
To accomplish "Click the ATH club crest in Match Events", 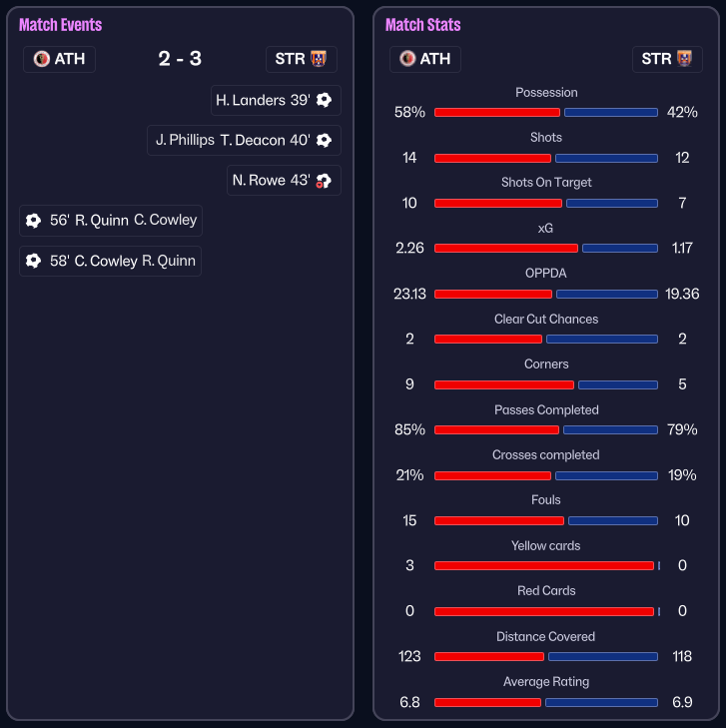I will [x=41, y=59].
